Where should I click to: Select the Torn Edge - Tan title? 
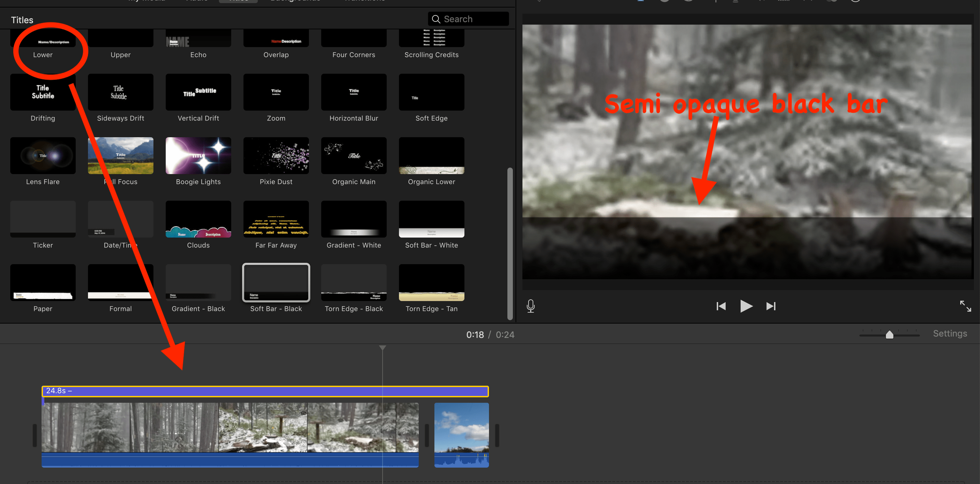coord(431,283)
